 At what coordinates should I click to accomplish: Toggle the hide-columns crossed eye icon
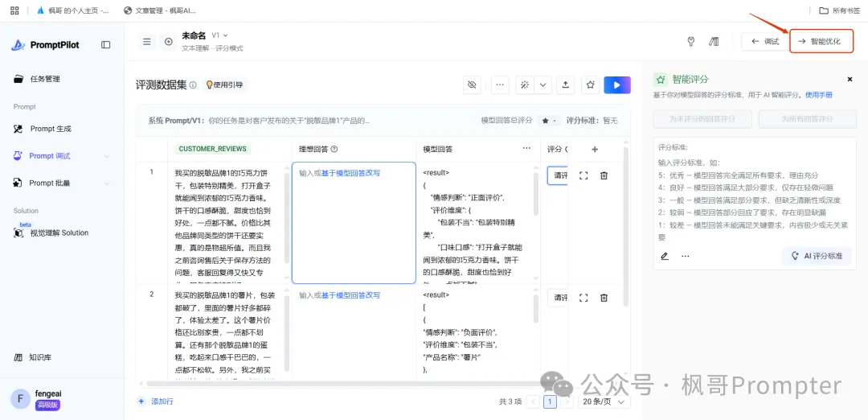pos(472,84)
